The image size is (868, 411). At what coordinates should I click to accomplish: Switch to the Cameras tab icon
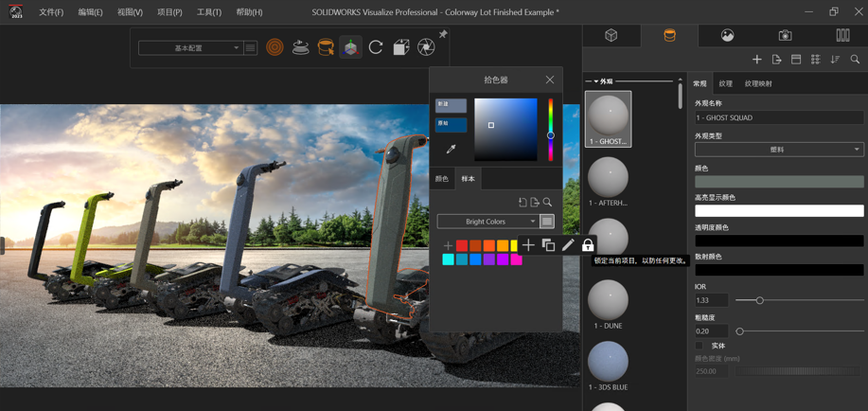(785, 35)
